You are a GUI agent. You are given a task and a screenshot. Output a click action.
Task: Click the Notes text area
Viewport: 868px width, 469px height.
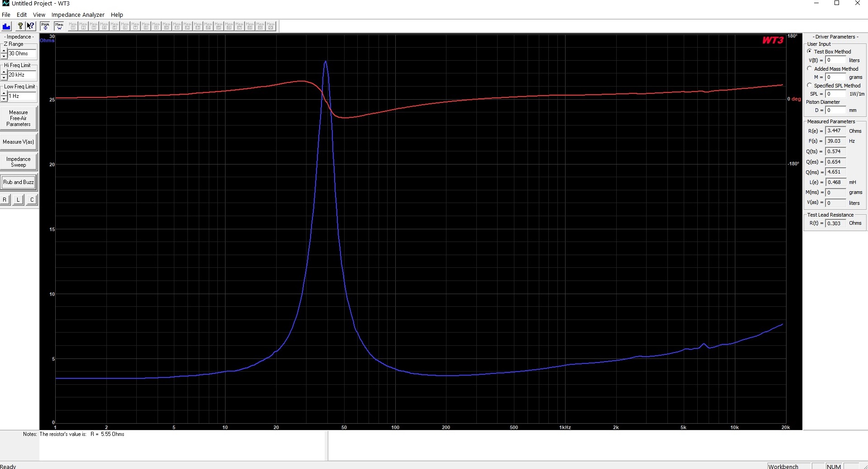coord(182,445)
